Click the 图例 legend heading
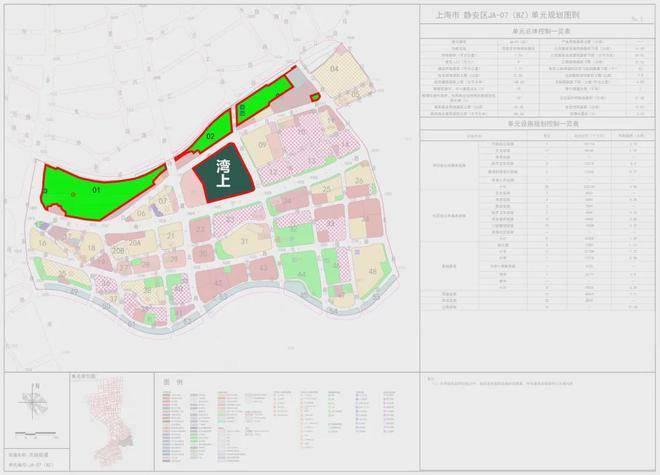This screenshot has height=475, width=660. [x=173, y=382]
